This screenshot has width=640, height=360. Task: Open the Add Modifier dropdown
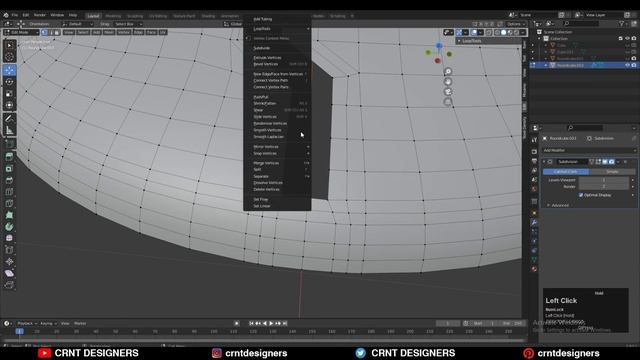click(589, 150)
